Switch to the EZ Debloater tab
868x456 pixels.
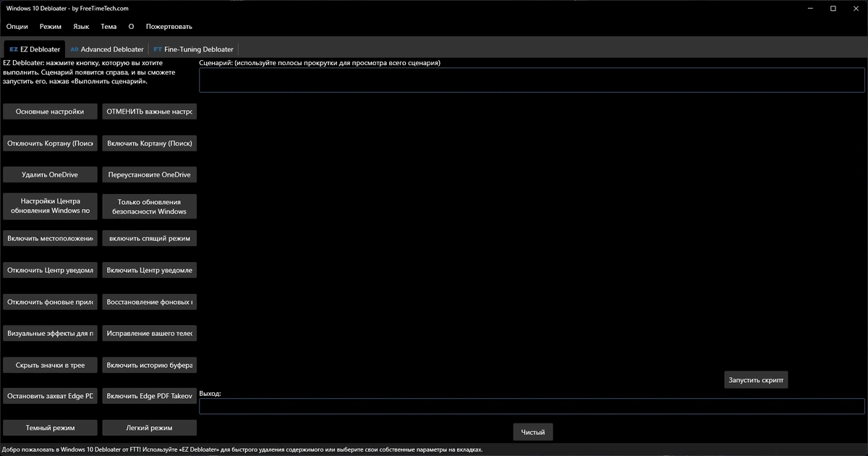click(35, 49)
